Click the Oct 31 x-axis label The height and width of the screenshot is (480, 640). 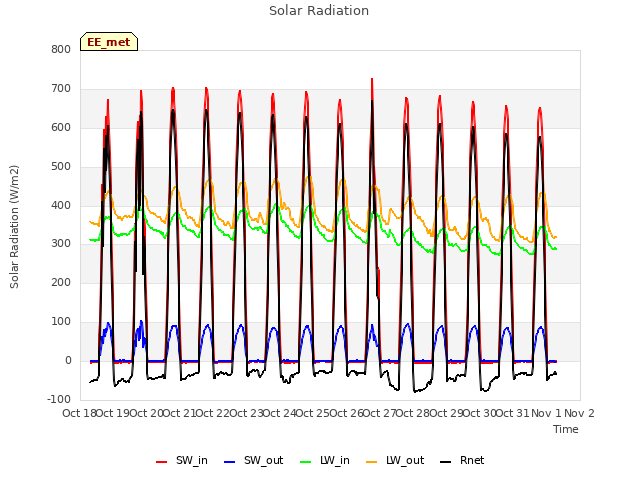coord(513,413)
